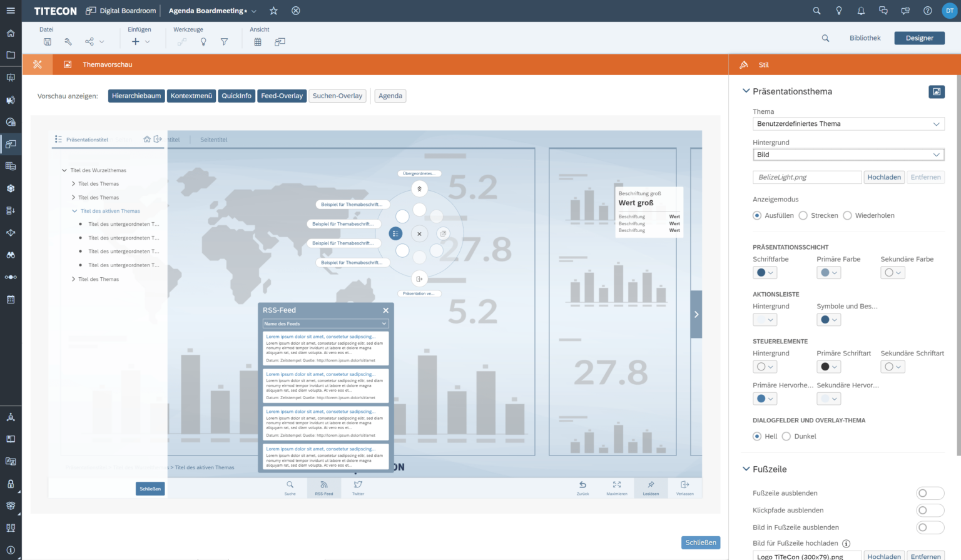
Task: Expand Titel des Themas in the hierarchy tree
Action: [73, 183]
